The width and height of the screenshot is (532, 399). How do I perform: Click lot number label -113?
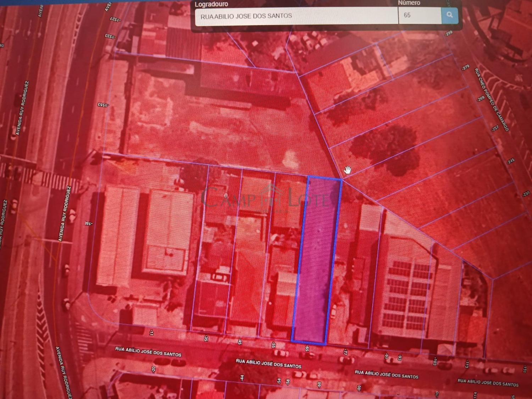(467, 364)
